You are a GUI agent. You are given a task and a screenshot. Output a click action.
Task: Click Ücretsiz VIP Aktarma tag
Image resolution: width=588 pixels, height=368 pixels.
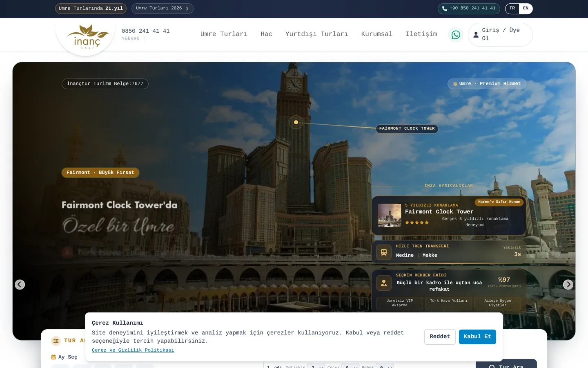point(400,303)
